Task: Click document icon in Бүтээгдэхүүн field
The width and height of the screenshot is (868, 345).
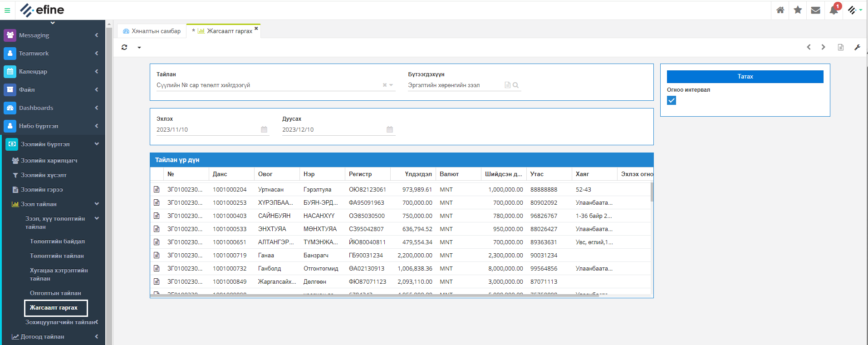Action: point(508,85)
